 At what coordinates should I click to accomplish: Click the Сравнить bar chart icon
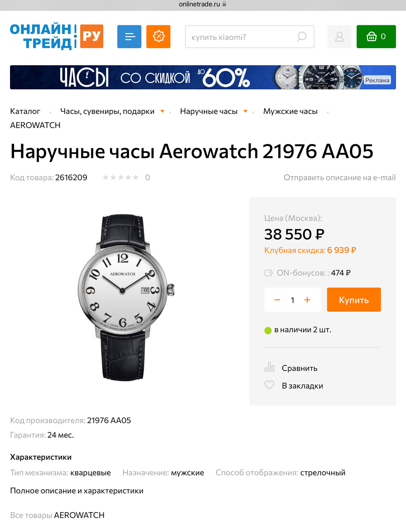(269, 367)
